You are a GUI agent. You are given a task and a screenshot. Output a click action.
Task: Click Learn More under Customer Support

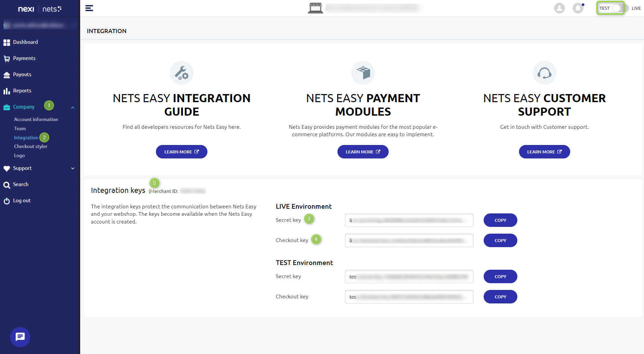(x=545, y=152)
